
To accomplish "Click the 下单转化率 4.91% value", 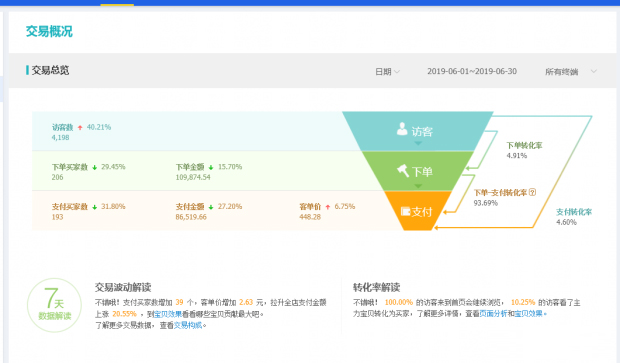I will click(517, 156).
